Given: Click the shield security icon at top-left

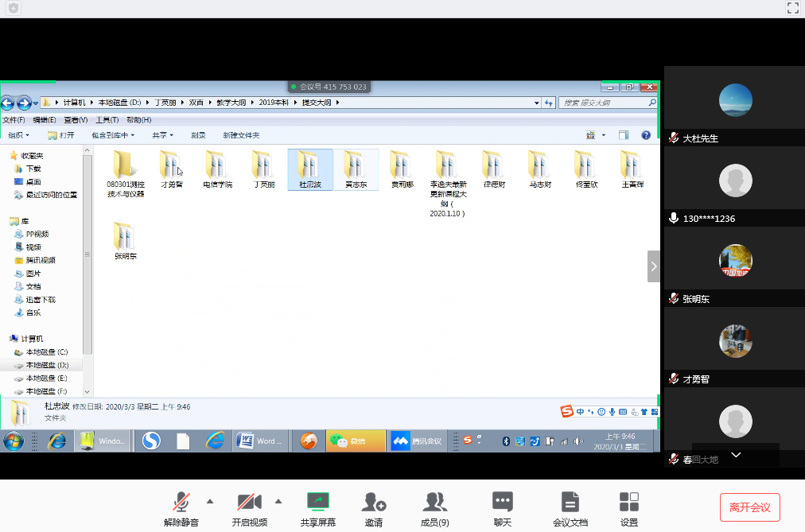Looking at the screenshot, I should (x=14, y=8).
